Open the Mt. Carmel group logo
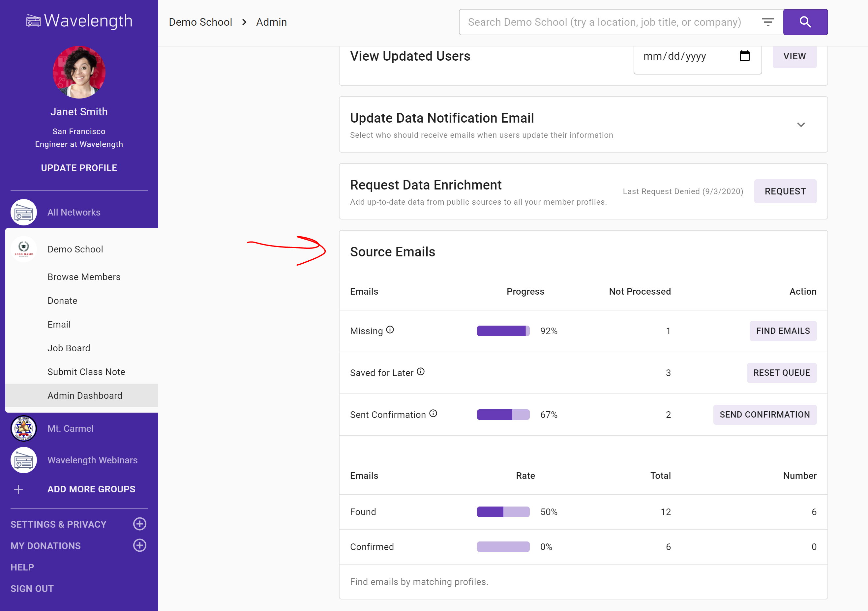Viewport: 868px width, 611px height. click(x=23, y=428)
